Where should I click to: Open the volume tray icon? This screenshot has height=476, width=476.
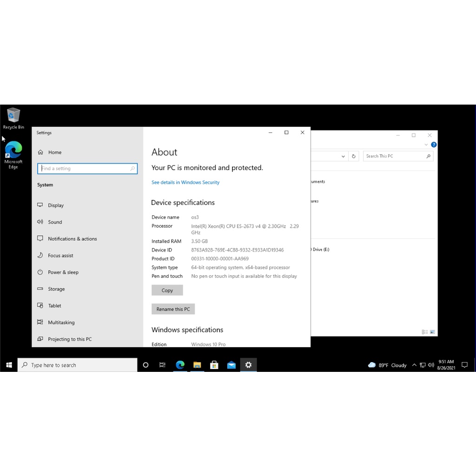pos(431,365)
